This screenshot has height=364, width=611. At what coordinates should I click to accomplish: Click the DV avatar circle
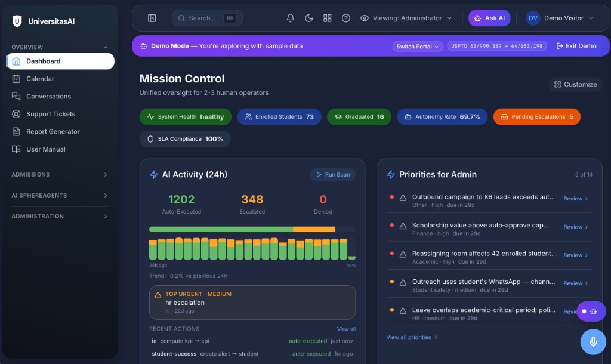(533, 18)
